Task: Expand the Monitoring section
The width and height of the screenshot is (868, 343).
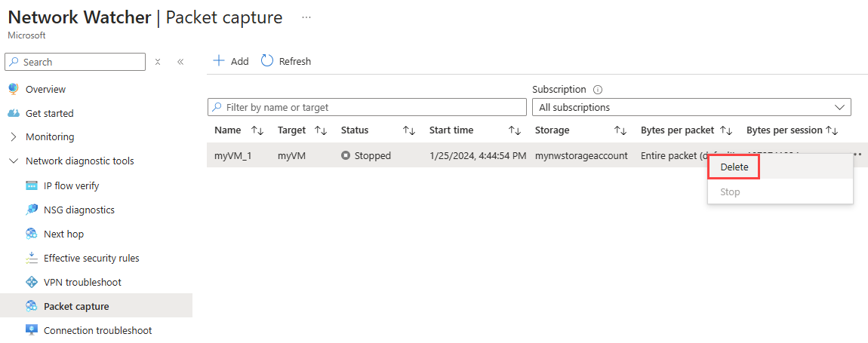Action: (x=14, y=137)
